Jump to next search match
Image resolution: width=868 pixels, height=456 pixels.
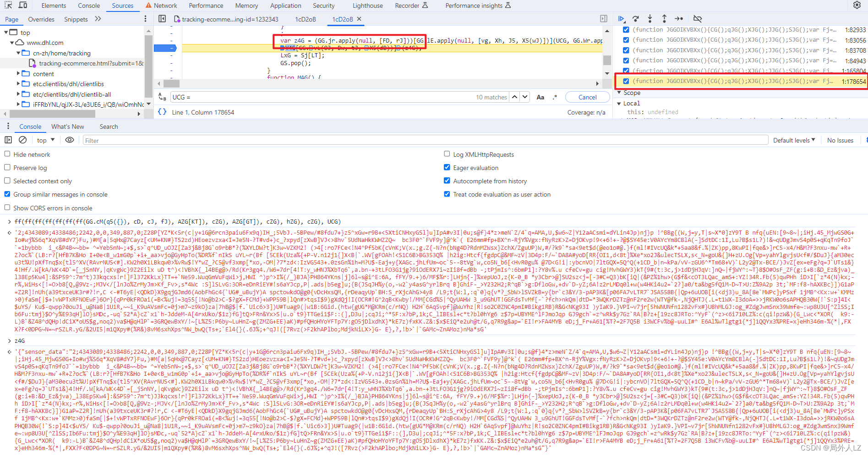525,97
